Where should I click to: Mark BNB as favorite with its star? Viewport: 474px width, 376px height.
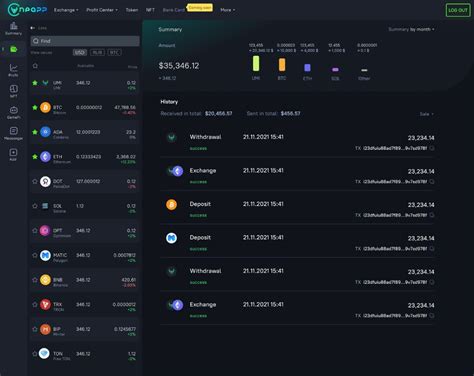click(35, 280)
